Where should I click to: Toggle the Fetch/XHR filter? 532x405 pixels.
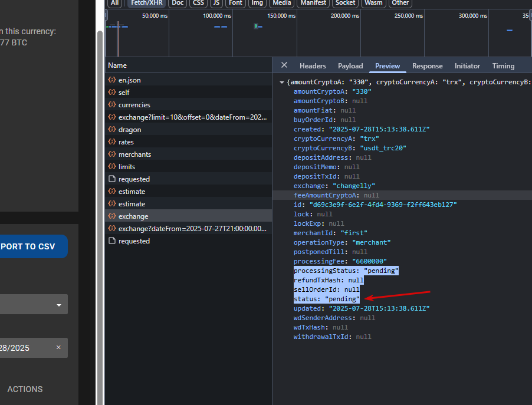click(147, 3)
